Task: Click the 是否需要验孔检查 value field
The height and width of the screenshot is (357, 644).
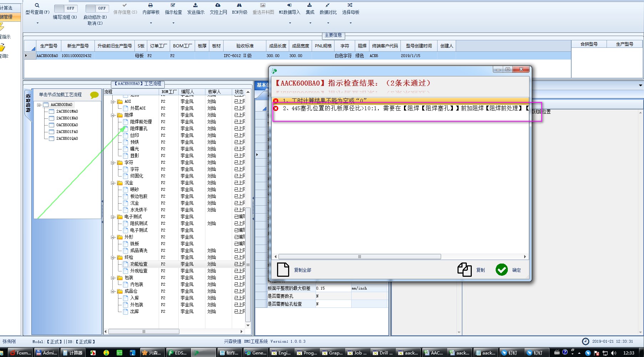Action: [x=333, y=304]
